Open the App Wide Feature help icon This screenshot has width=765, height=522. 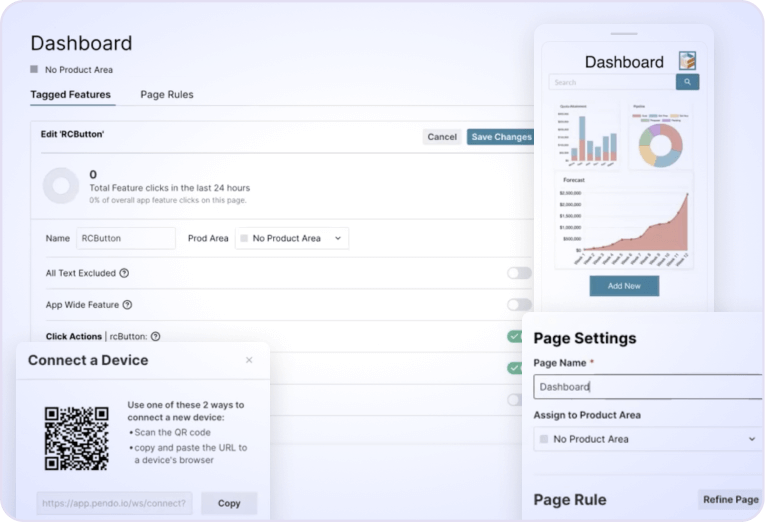click(x=127, y=305)
